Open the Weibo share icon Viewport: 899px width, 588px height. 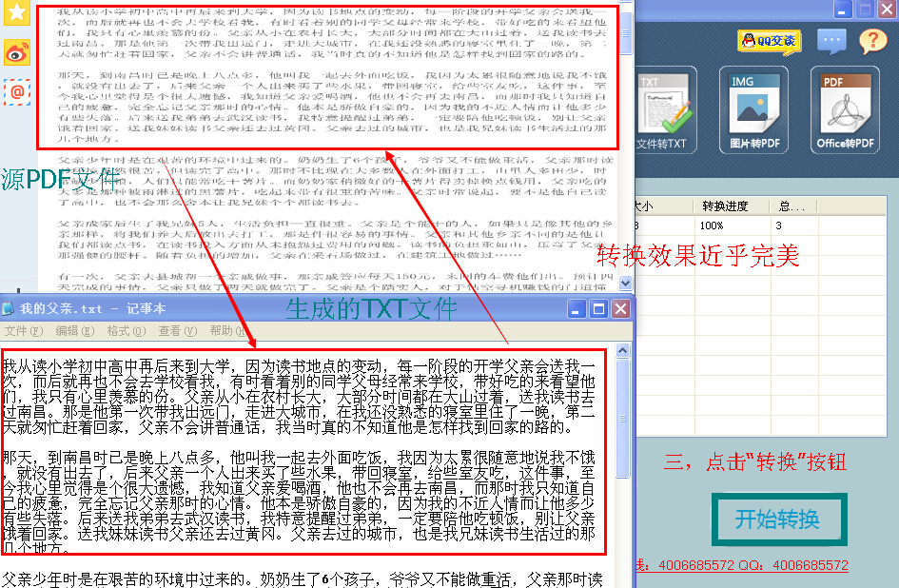click(16, 53)
